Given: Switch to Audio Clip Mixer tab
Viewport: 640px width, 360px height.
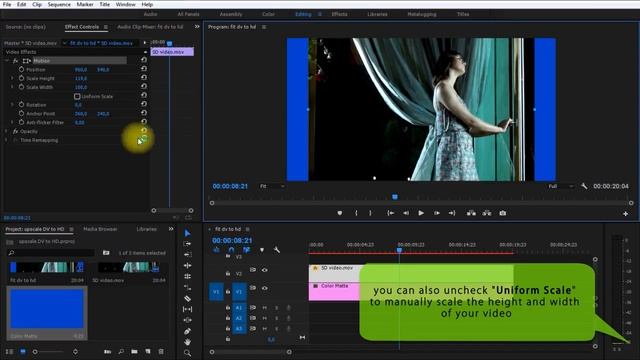Looking at the screenshot, I should (x=150, y=27).
